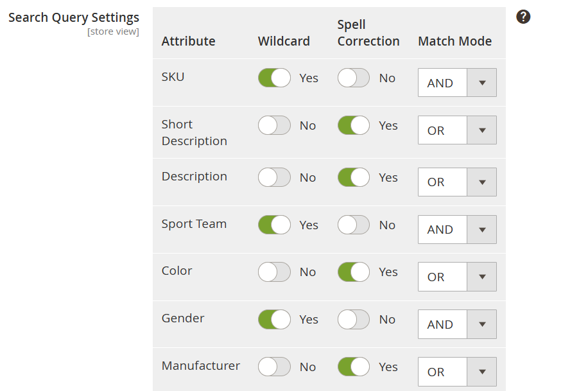
Task: Enable spell correction for SKU
Action: click(x=354, y=78)
